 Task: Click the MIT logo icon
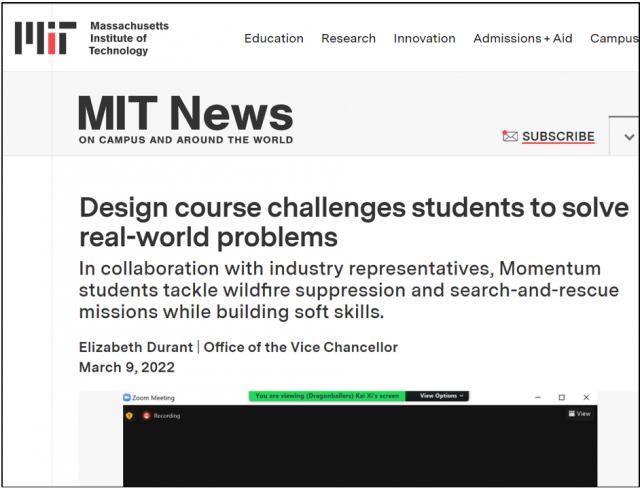click(x=45, y=38)
